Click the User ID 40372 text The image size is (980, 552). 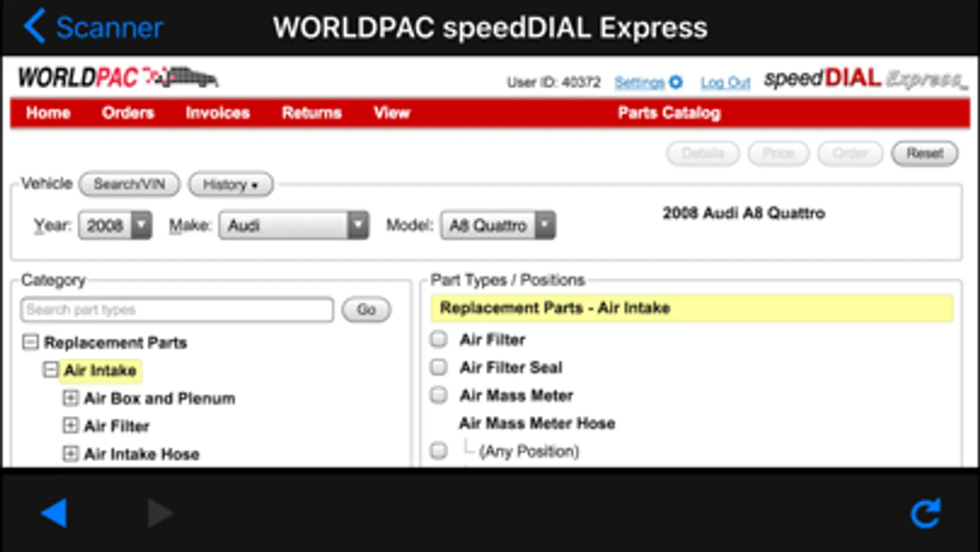[x=553, y=82]
